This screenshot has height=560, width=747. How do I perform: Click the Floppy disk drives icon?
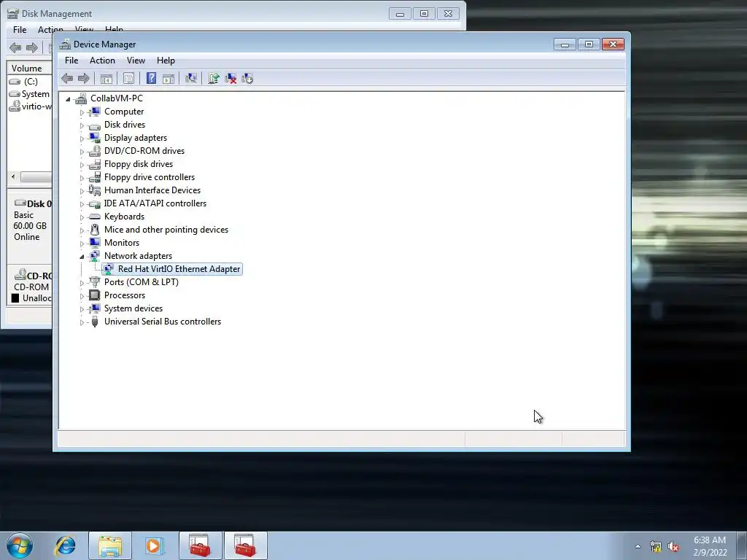pyautogui.click(x=95, y=164)
